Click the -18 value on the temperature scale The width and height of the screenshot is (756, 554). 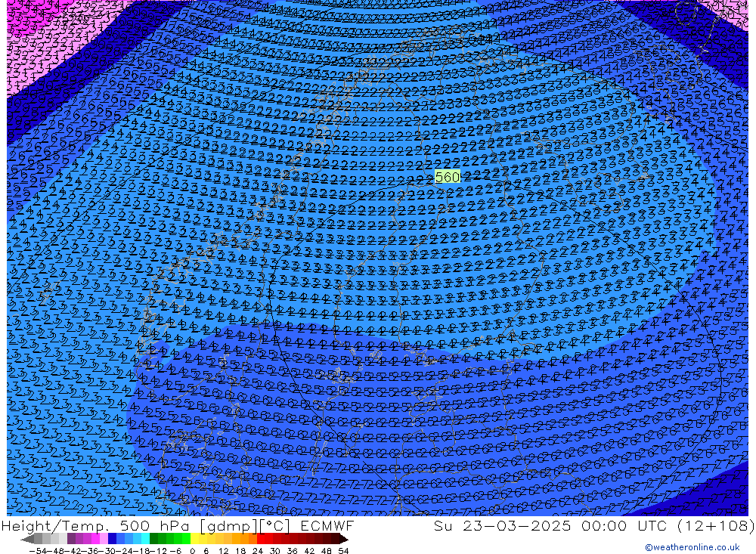tap(141, 551)
